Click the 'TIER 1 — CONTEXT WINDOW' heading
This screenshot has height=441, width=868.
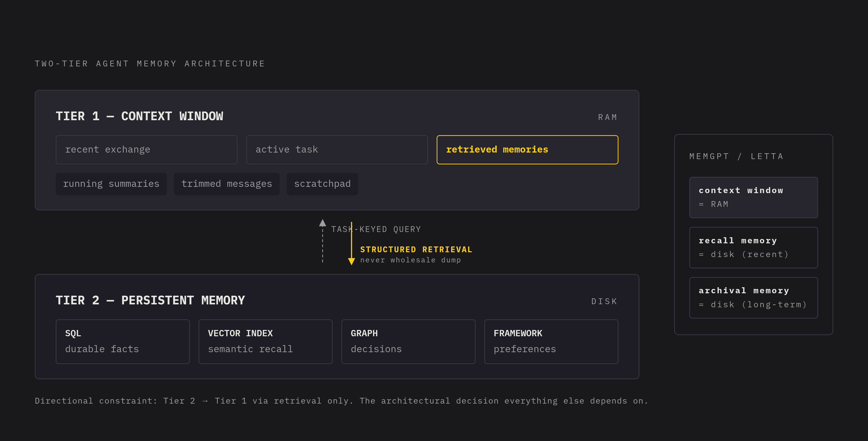pyautogui.click(x=140, y=116)
